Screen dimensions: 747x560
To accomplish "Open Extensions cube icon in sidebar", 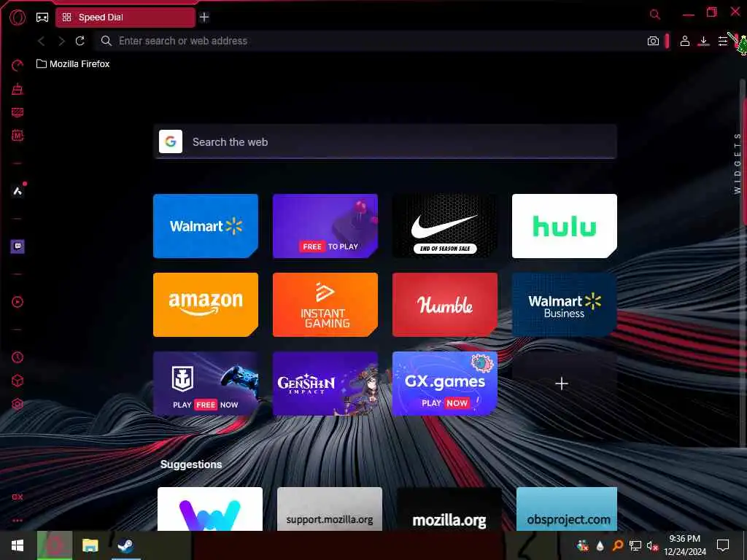I will coord(18,381).
